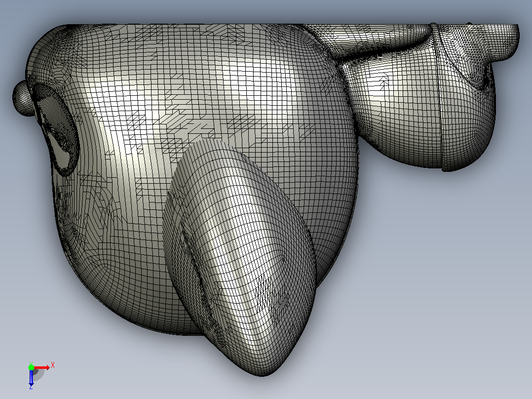Click the green Y axis dot of the triad
This screenshot has height=399, width=532.
pyautogui.click(x=31, y=367)
